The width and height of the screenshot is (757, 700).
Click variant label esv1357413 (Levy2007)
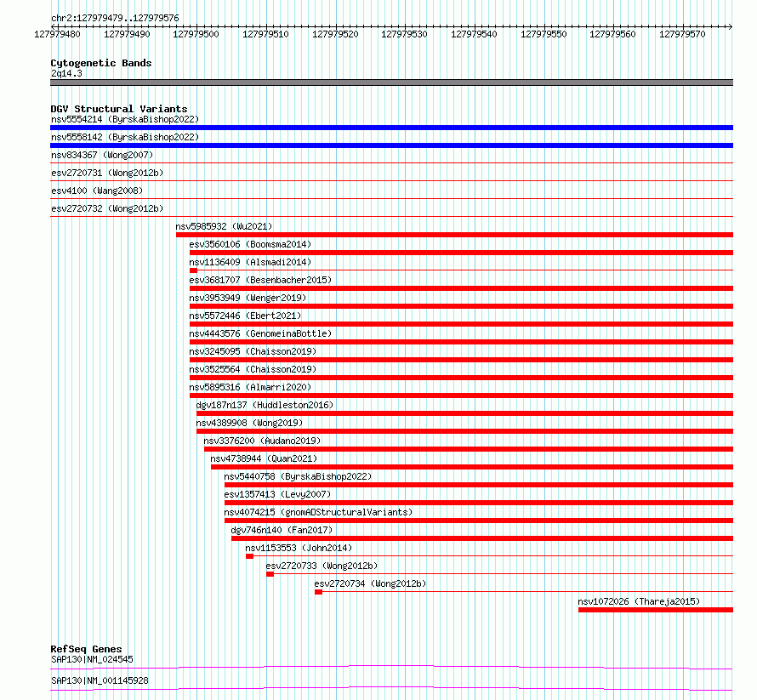pyautogui.click(x=277, y=494)
